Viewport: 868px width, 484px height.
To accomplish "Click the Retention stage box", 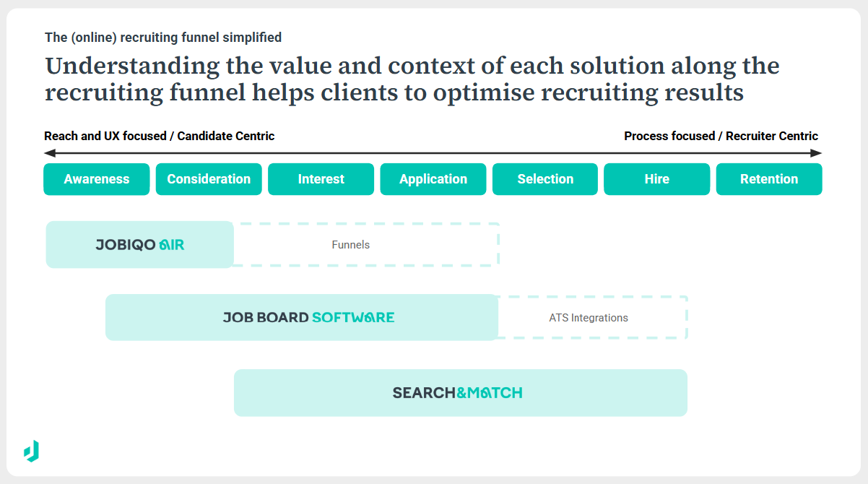I will pos(769,179).
